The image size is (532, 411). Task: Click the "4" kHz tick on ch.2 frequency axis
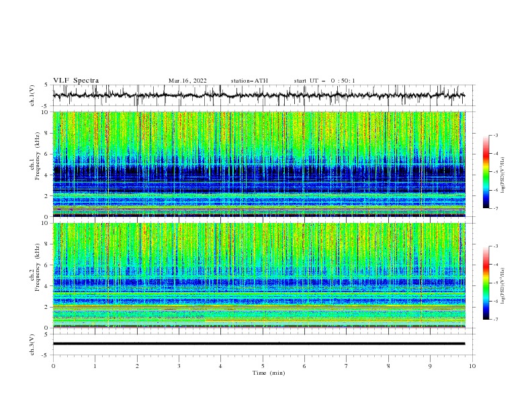pyautogui.click(x=47, y=286)
